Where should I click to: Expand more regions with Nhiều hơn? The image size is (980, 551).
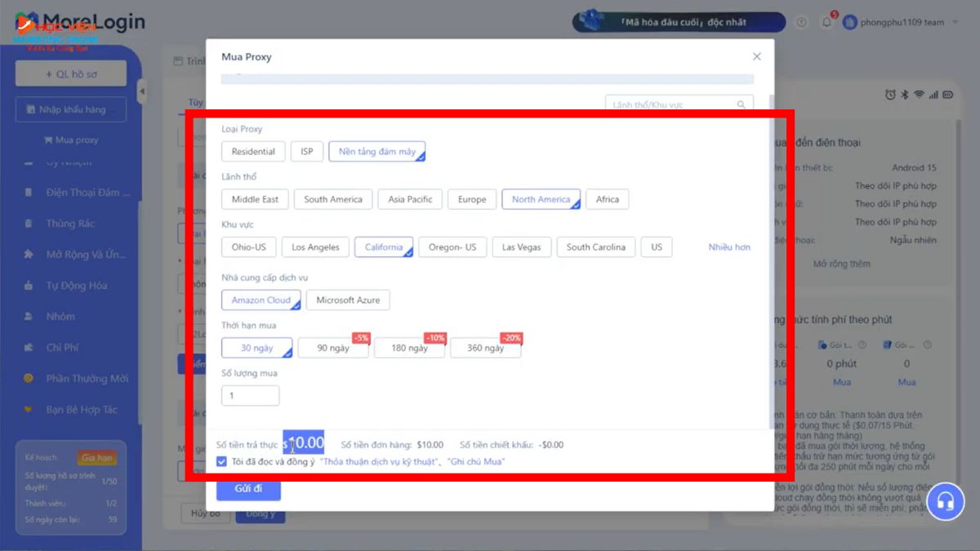click(x=728, y=247)
